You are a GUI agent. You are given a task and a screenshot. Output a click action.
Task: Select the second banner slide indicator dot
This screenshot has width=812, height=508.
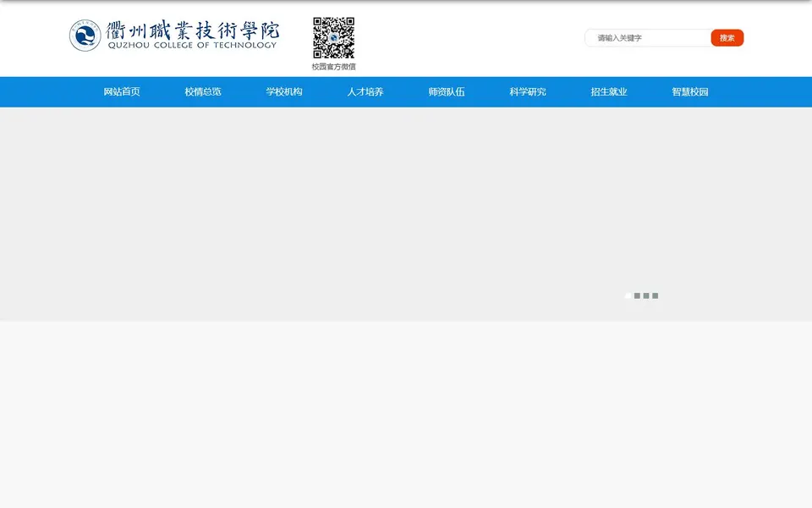[x=637, y=295]
